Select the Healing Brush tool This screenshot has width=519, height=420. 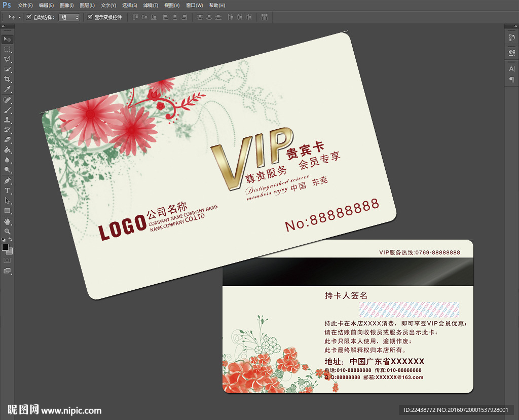7,100
